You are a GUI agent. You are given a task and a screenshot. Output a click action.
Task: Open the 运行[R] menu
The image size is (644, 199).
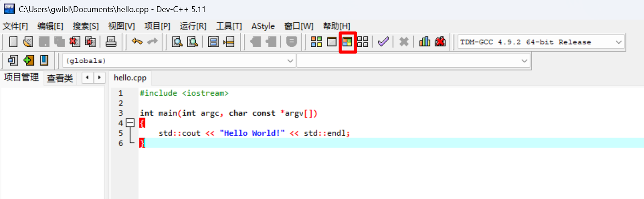pyautogui.click(x=193, y=26)
